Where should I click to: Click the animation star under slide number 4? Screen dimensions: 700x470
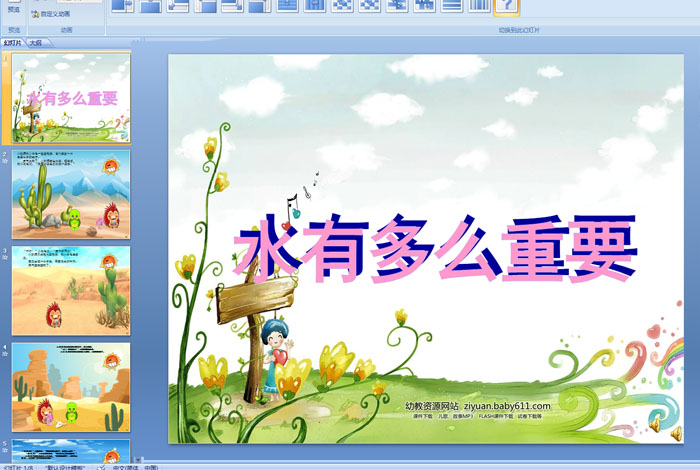point(5,354)
